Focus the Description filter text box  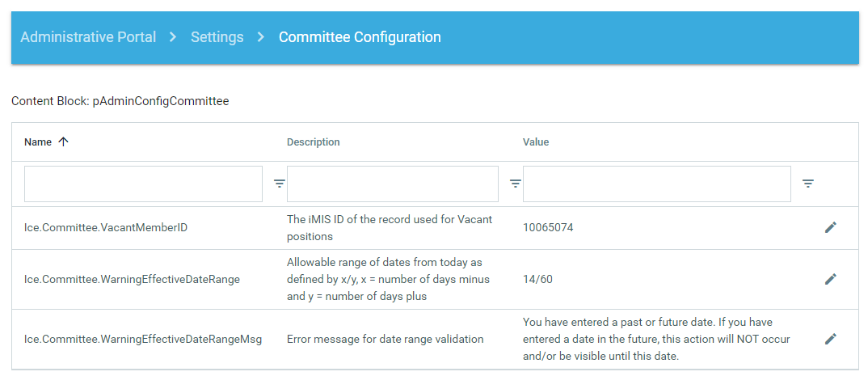pyautogui.click(x=392, y=184)
